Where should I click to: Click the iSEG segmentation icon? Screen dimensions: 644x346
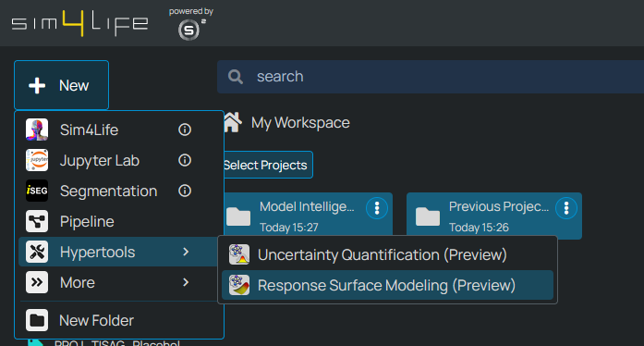tap(37, 191)
